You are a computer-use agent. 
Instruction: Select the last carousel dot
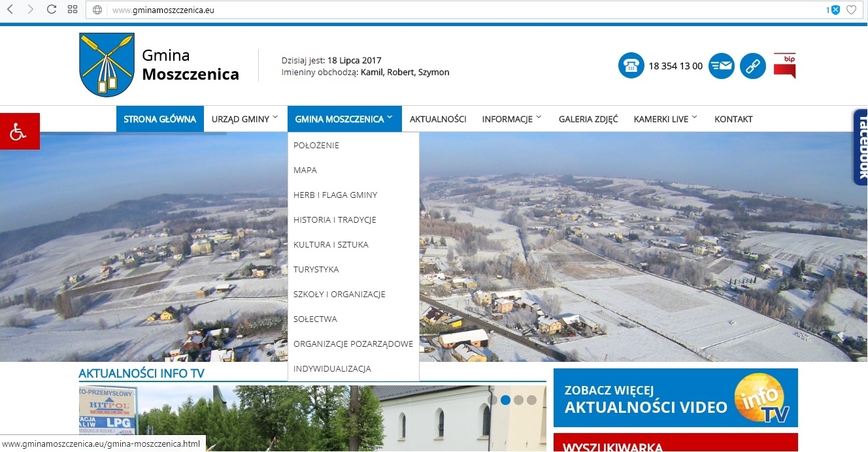pos(531,400)
